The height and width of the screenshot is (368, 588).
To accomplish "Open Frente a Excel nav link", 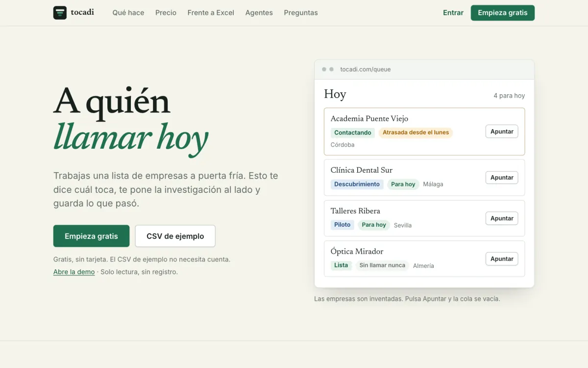I will [x=211, y=13].
